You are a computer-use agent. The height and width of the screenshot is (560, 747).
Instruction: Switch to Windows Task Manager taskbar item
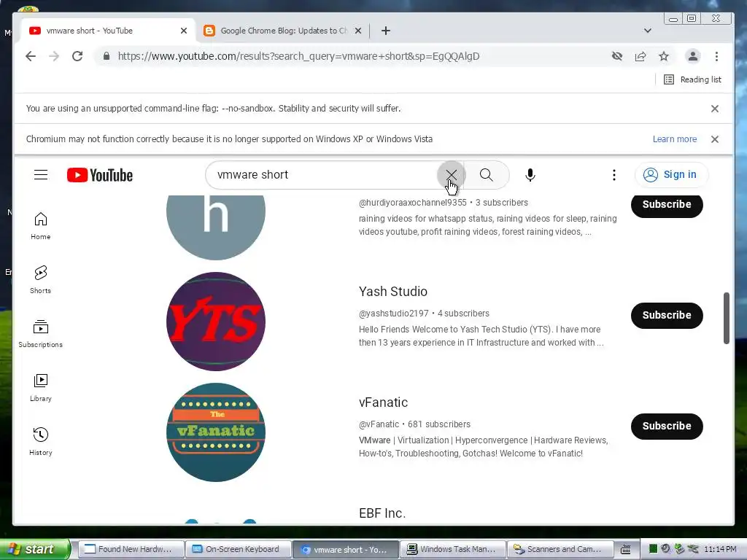click(x=452, y=550)
